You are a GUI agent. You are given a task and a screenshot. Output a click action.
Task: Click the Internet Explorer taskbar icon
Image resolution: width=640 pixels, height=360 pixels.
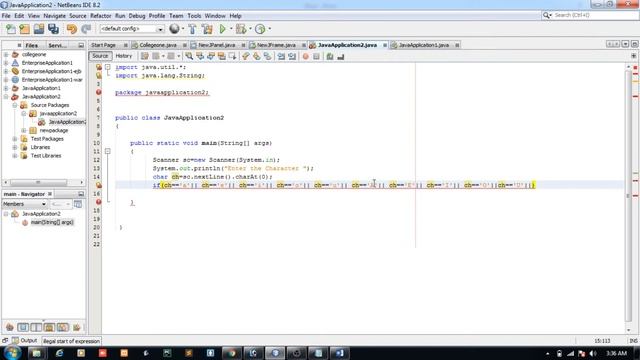pyautogui.click(x=59, y=353)
